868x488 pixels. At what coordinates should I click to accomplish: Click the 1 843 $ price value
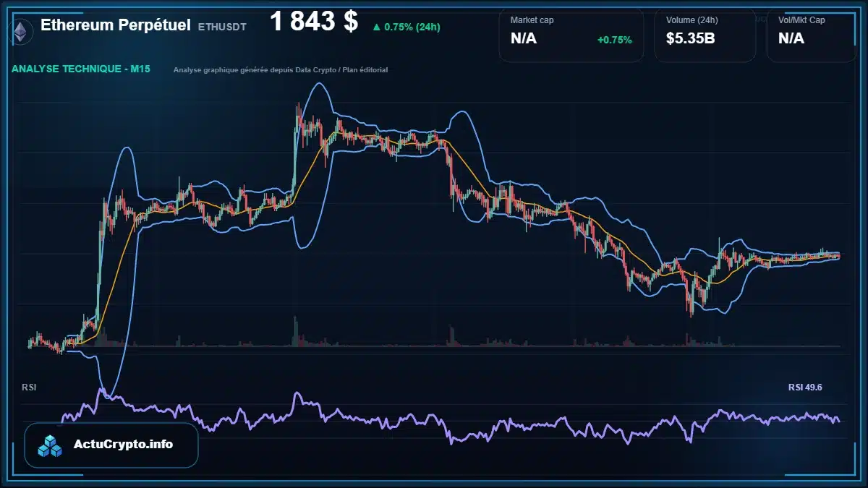[x=314, y=22]
